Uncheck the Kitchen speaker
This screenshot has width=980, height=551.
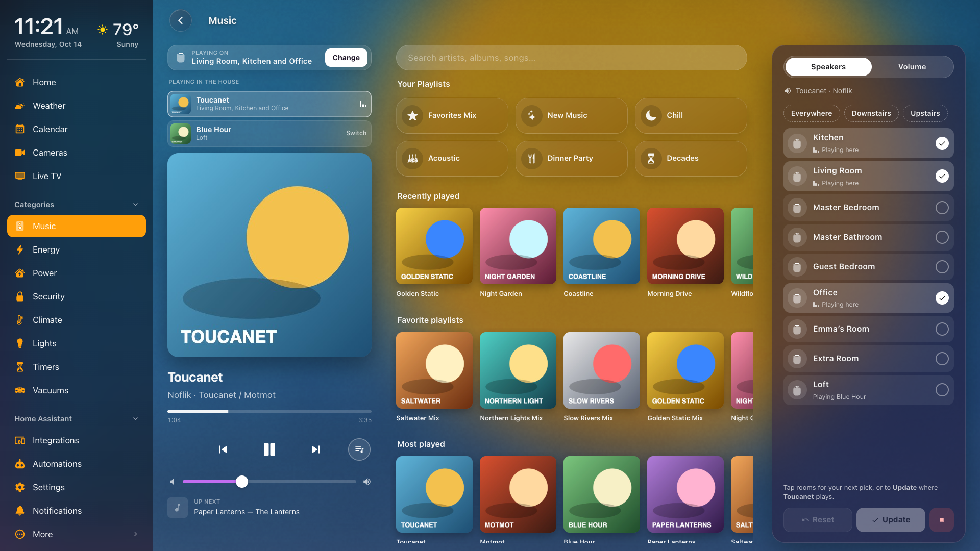point(942,143)
